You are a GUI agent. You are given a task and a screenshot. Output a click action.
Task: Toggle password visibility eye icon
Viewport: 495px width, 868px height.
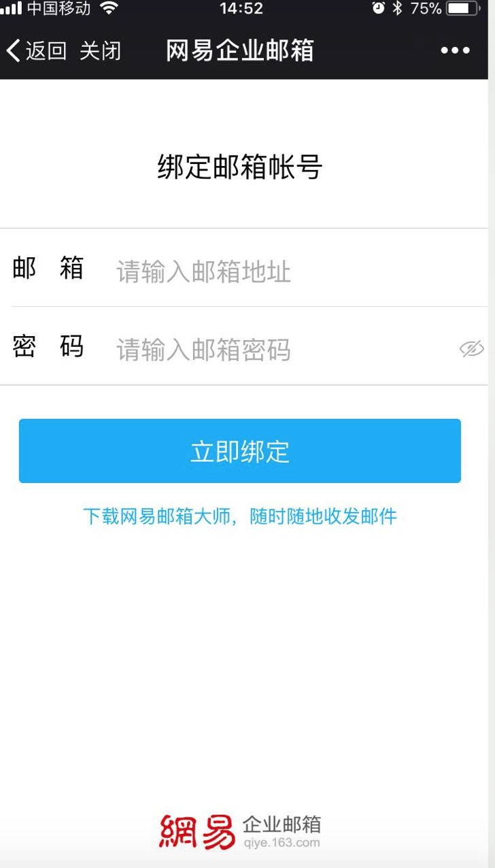click(x=471, y=349)
